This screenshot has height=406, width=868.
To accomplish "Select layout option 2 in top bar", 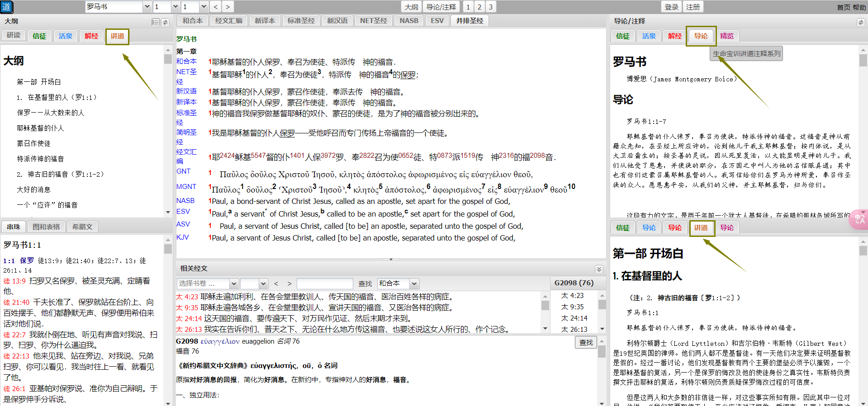I will [479, 7].
